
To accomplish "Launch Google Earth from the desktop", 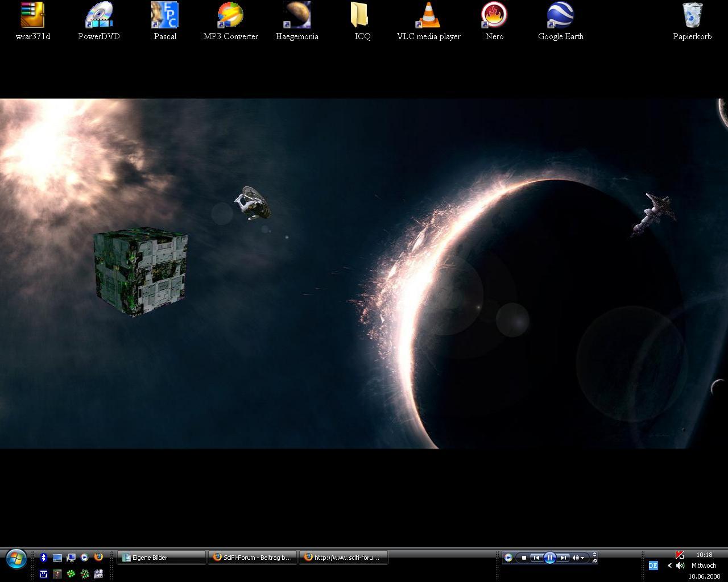I will tap(560, 16).
